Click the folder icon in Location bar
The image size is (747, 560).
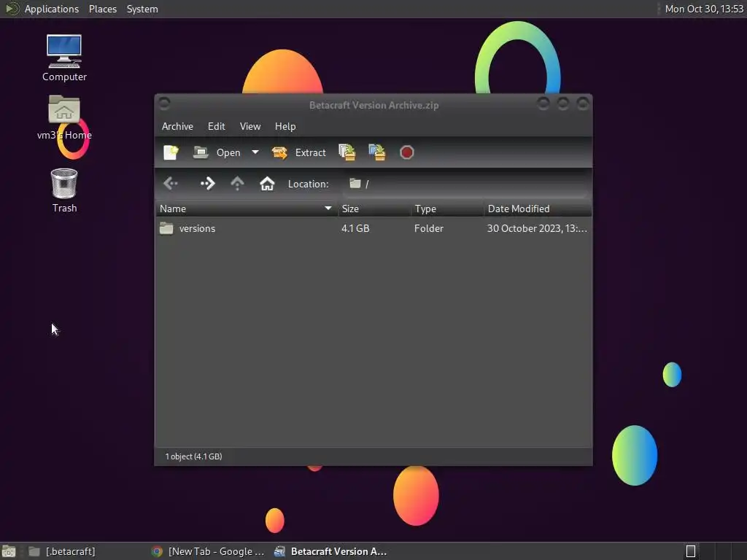pos(355,183)
